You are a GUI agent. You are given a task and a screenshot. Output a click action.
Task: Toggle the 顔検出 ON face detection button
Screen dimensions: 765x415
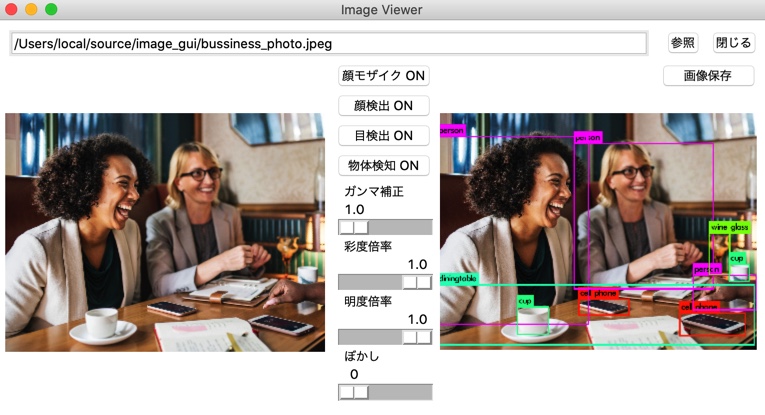tap(383, 106)
